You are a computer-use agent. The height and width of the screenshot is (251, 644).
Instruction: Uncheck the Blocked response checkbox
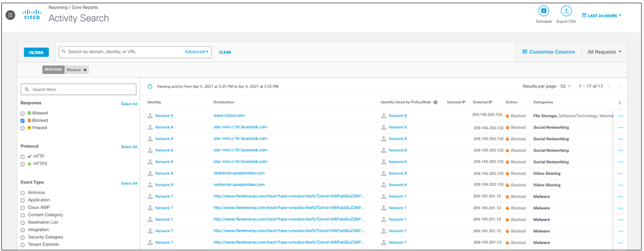click(23, 121)
